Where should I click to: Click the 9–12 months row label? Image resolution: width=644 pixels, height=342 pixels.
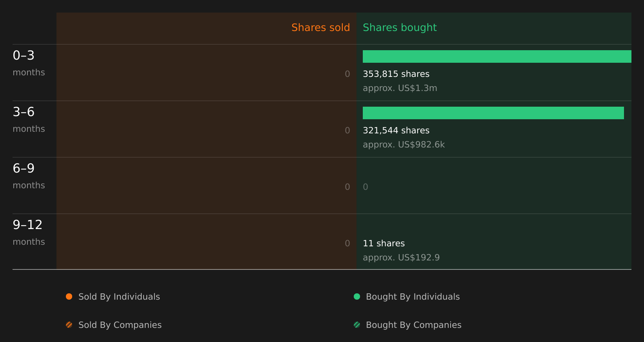tap(29, 232)
